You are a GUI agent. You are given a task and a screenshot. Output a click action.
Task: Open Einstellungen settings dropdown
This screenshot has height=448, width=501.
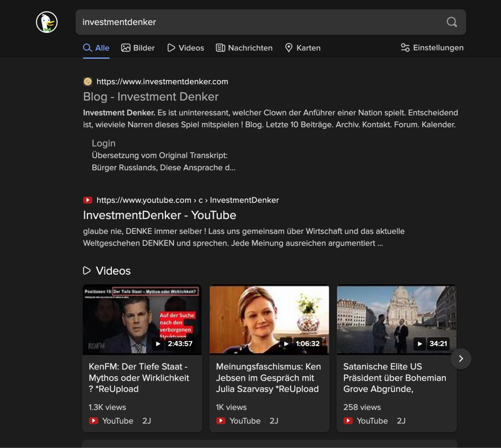point(432,48)
